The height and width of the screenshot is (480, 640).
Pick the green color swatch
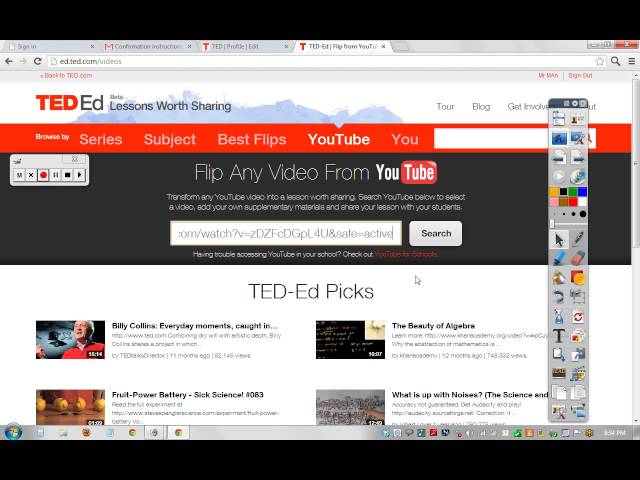click(573, 191)
